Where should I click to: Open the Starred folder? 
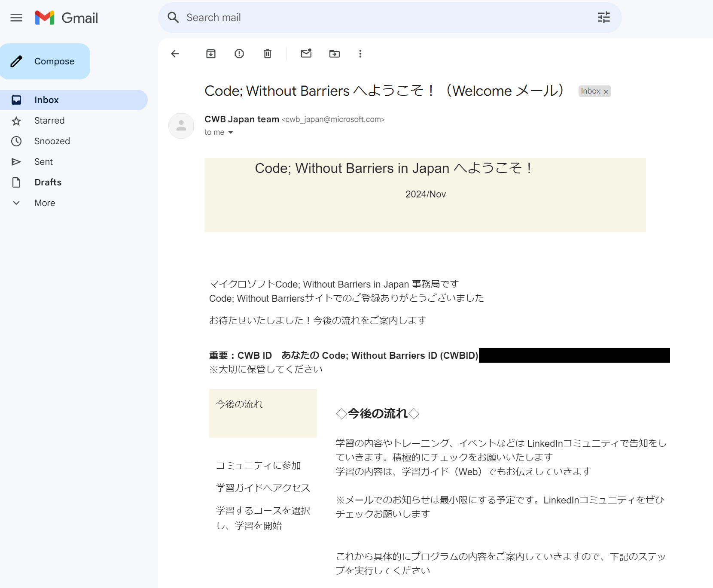49,121
